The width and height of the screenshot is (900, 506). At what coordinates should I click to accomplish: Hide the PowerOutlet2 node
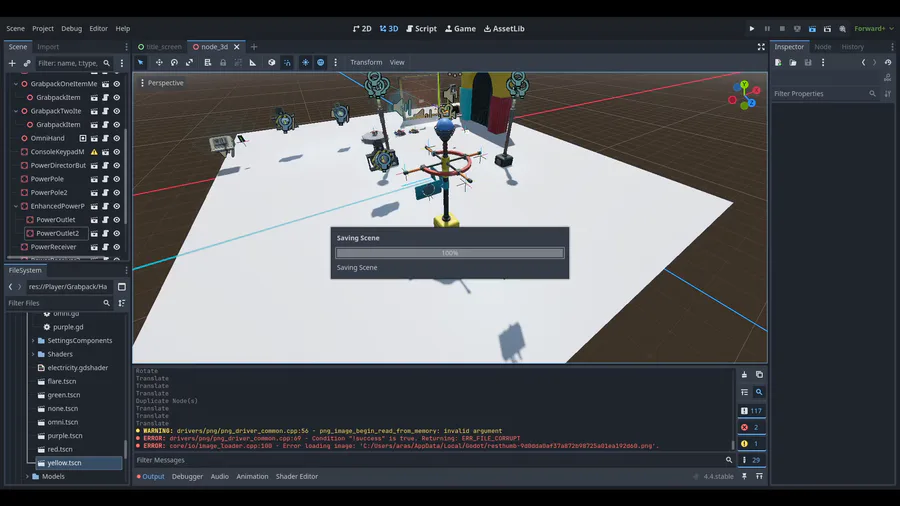pyautogui.click(x=117, y=233)
